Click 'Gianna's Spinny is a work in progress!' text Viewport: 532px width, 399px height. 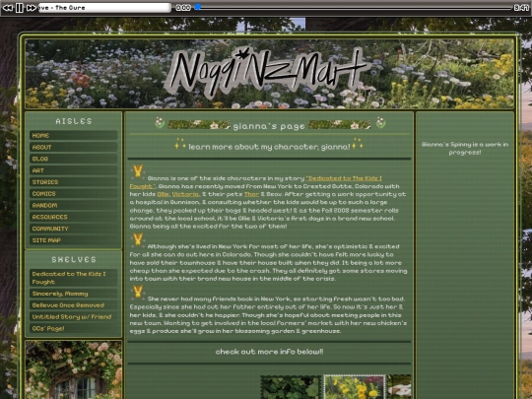(465, 148)
